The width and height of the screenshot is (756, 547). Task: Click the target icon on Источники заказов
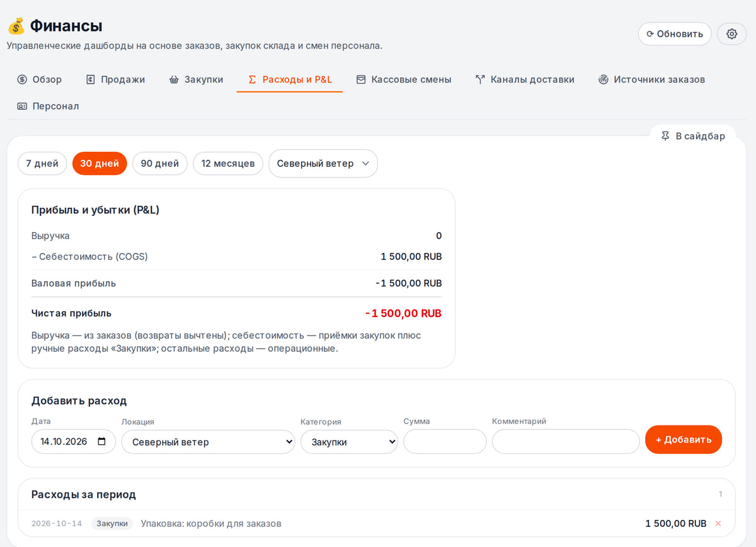coord(604,79)
